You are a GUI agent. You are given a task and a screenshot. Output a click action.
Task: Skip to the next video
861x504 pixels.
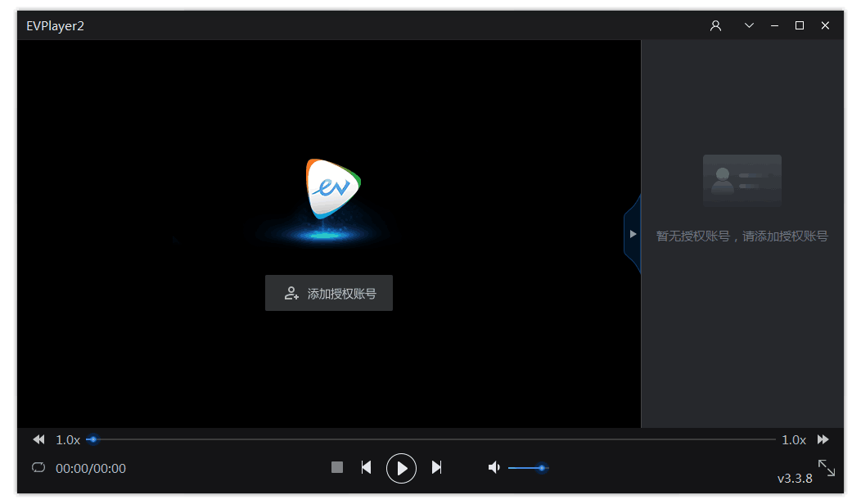click(x=436, y=467)
